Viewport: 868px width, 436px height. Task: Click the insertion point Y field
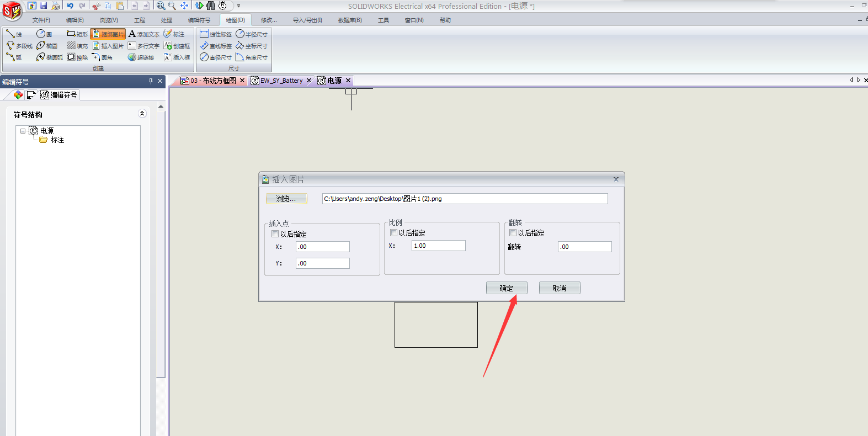click(x=323, y=263)
